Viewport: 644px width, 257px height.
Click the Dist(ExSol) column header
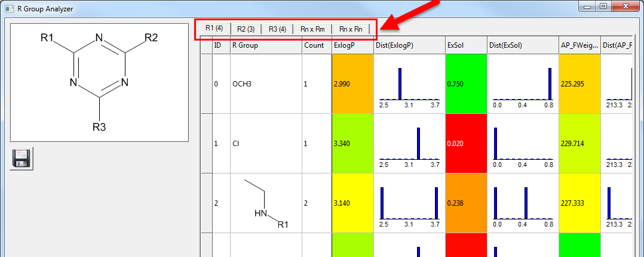[522, 45]
